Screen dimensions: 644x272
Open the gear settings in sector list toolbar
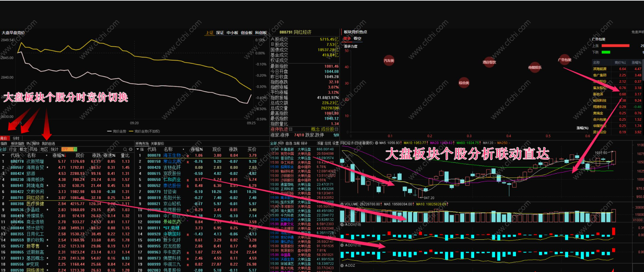click(x=131, y=149)
